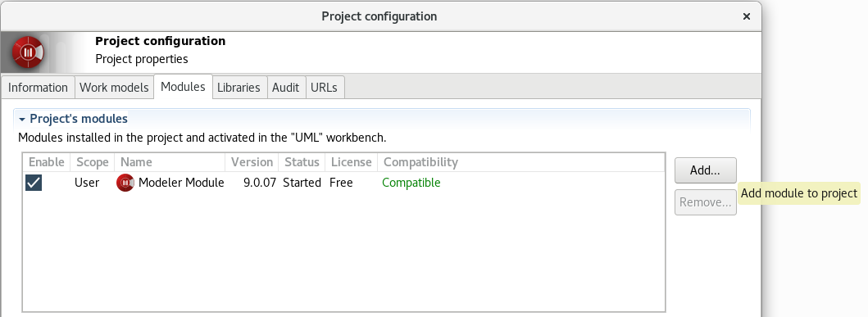Go to the Libraries tab
The height and width of the screenshot is (317, 868).
click(239, 88)
